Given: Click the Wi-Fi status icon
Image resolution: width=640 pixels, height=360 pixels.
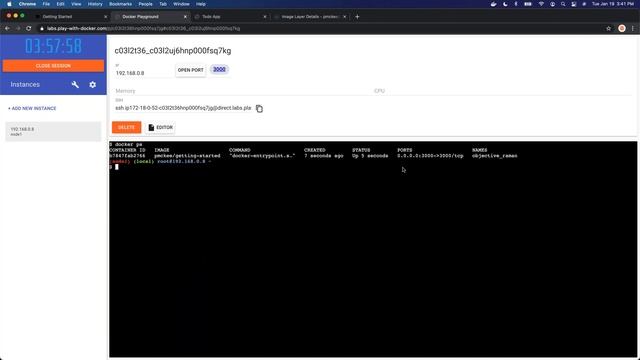Looking at the screenshot, I should click(x=541, y=4).
